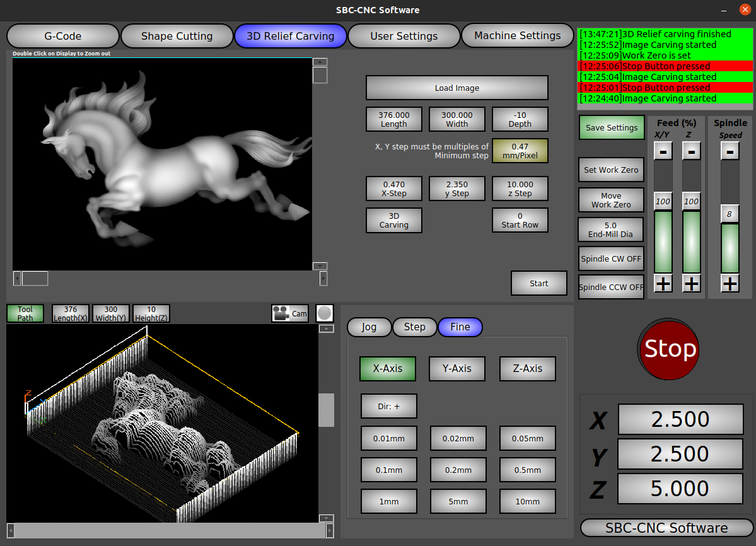
Task: Increase spindle speed with plus button
Action: tap(730, 284)
